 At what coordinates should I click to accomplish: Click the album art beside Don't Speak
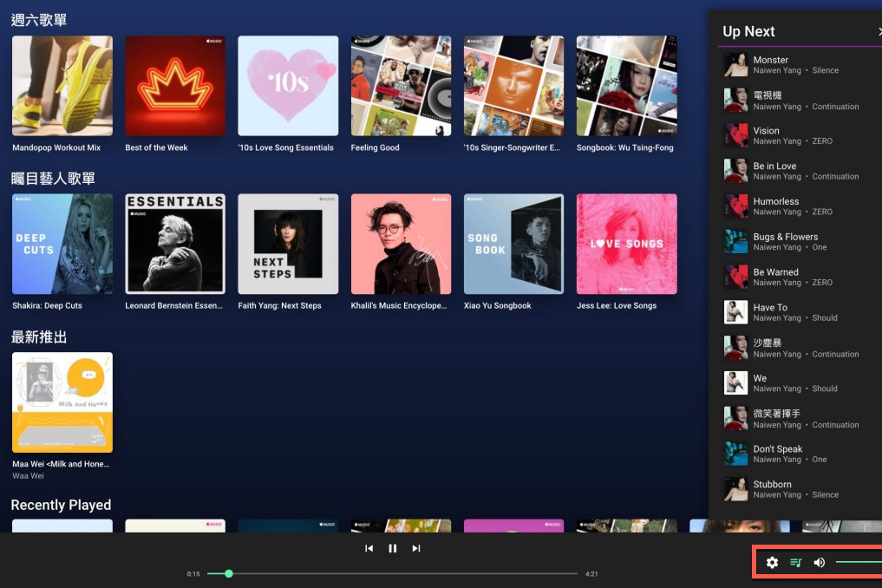[x=735, y=453]
